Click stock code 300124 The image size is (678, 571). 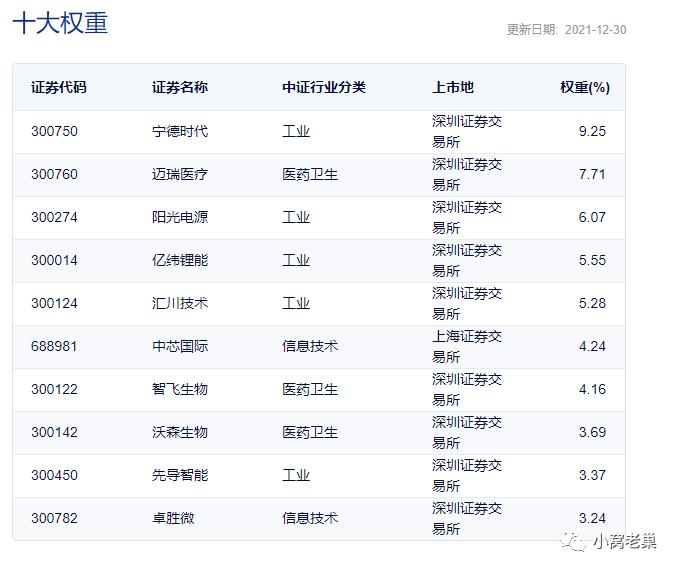coord(54,303)
